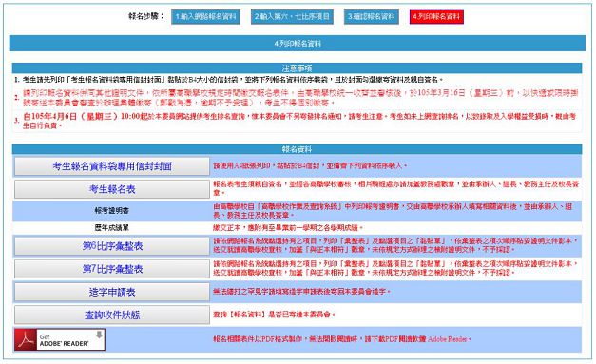
Task: Switch to step 3 確認報名資料
Action: tap(372, 16)
